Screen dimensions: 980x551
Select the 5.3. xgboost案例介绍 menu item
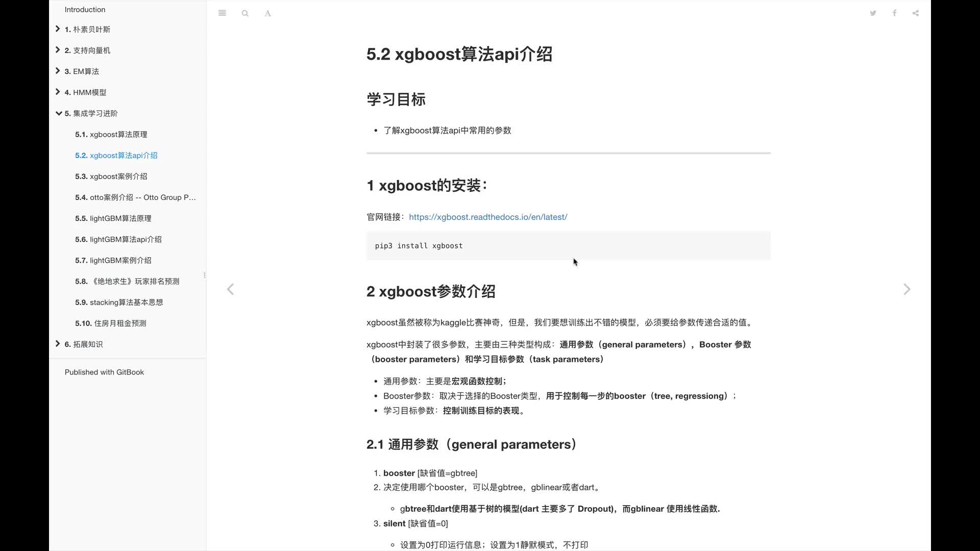pos(111,176)
